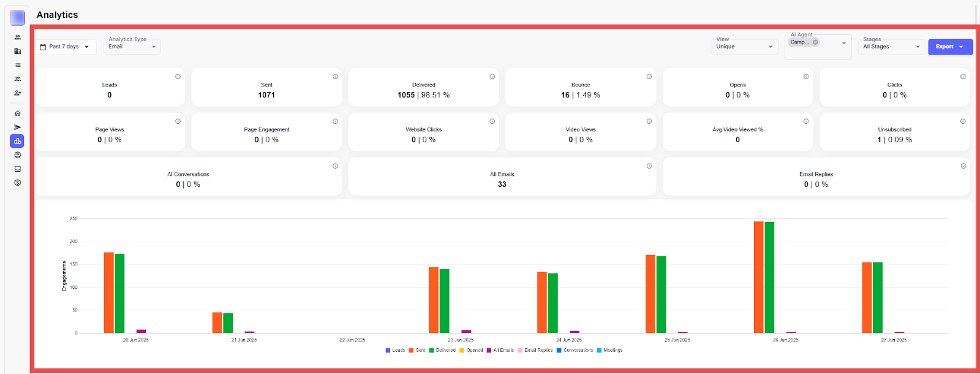Select the building company icon in sidebar

point(18,52)
